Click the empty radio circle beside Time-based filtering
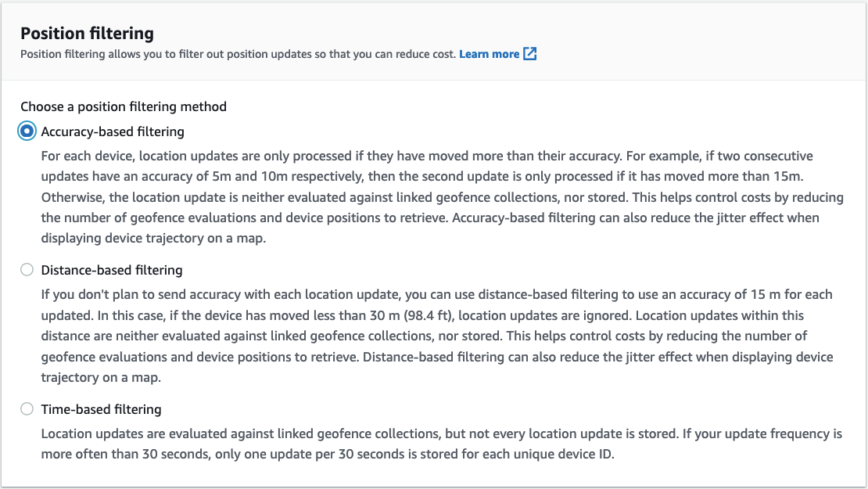Image resolution: width=868 pixels, height=489 pixels. [26, 408]
